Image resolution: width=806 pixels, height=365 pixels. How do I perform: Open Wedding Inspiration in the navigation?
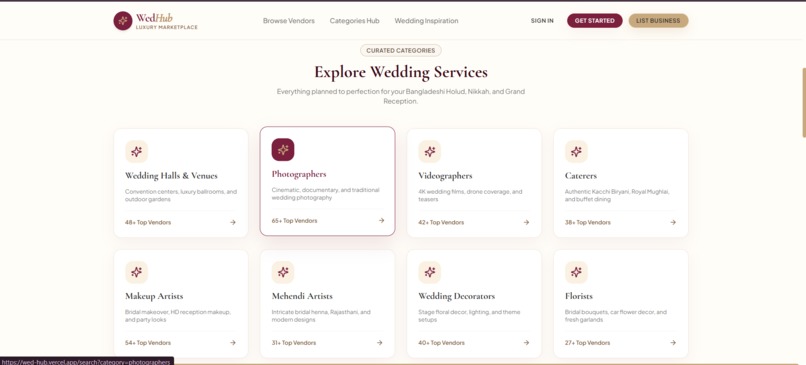pos(426,21)
